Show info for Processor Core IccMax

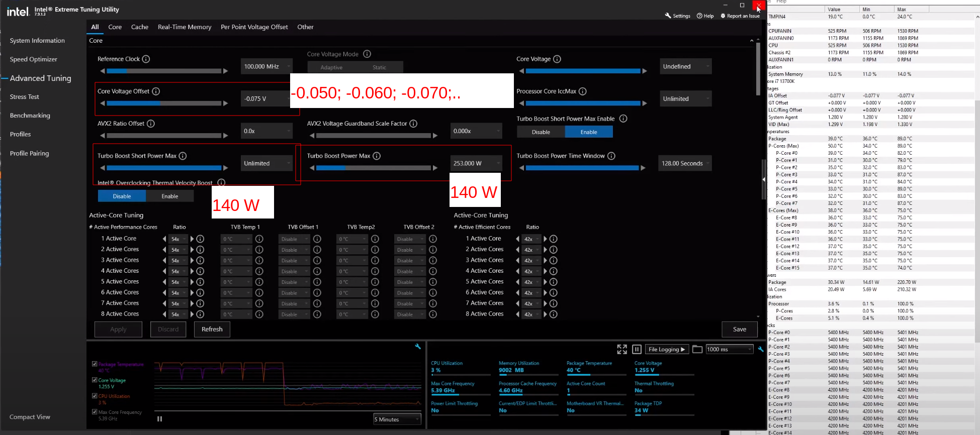(582, 91)
